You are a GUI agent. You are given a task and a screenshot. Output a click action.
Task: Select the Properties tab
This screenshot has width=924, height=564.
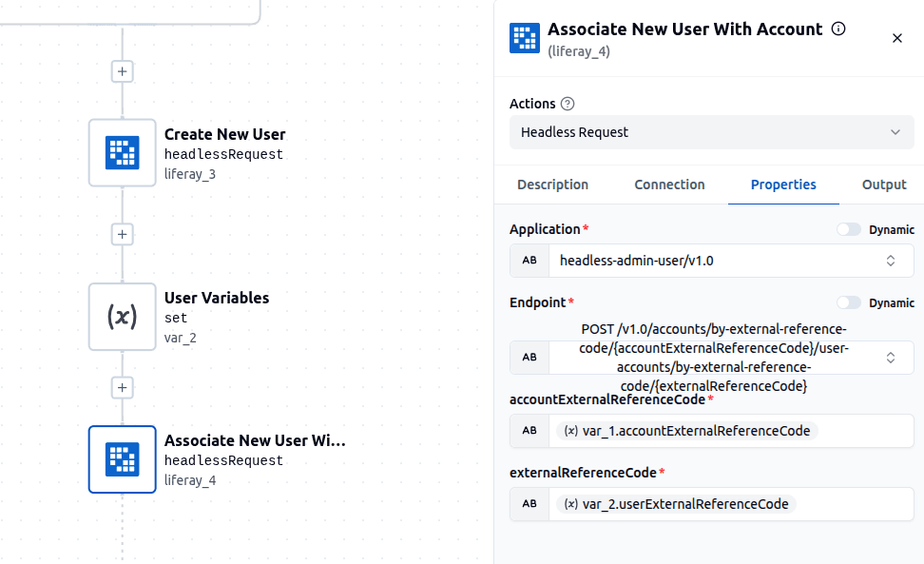click(x=783, y=185)
